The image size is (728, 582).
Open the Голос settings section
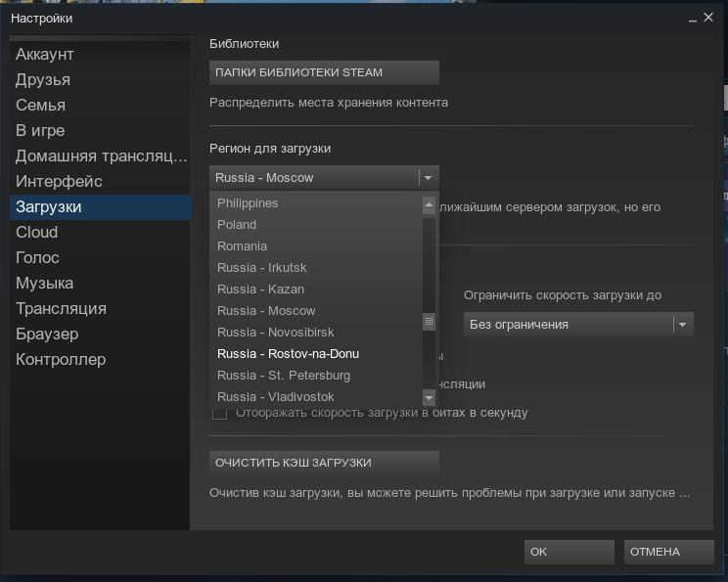pos(100,258)
